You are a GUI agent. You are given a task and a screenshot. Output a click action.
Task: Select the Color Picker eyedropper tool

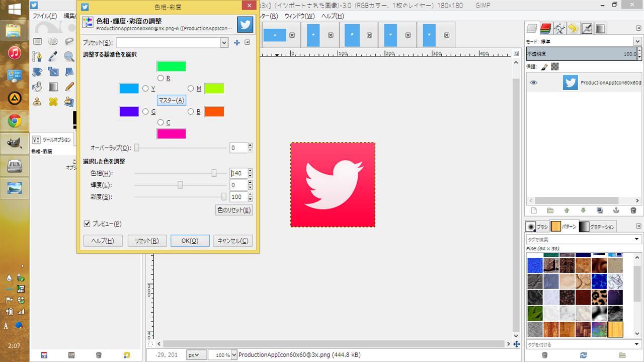coord(53,56)
